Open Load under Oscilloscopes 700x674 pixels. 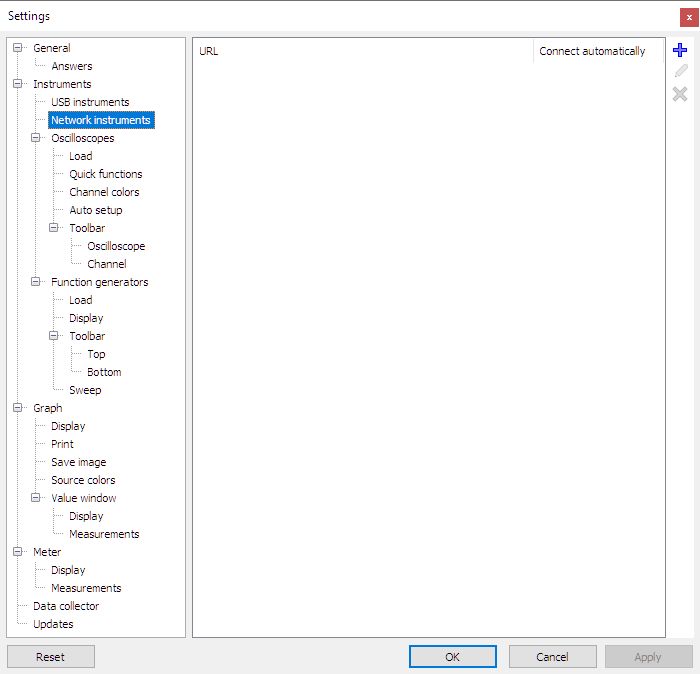point(81,156)
